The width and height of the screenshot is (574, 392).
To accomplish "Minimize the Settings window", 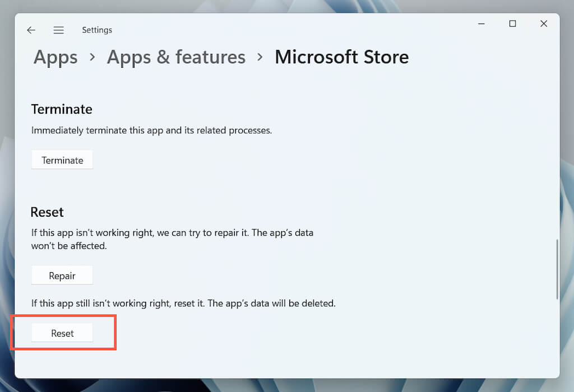I will [x=482, y=24].
